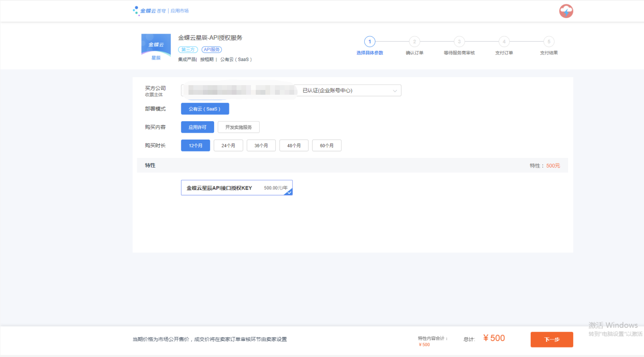
Task: Click the 特性 section header
Action: point(150,165)
